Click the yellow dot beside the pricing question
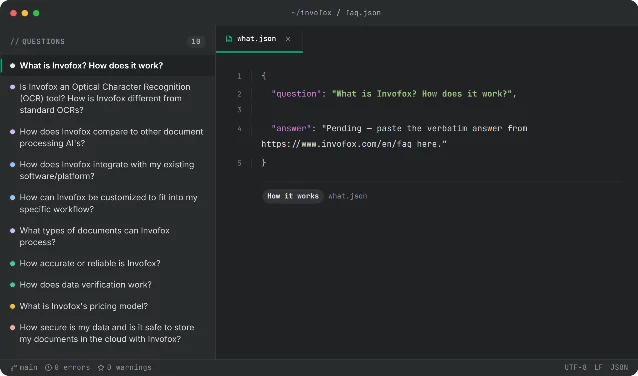 point(13,306)
